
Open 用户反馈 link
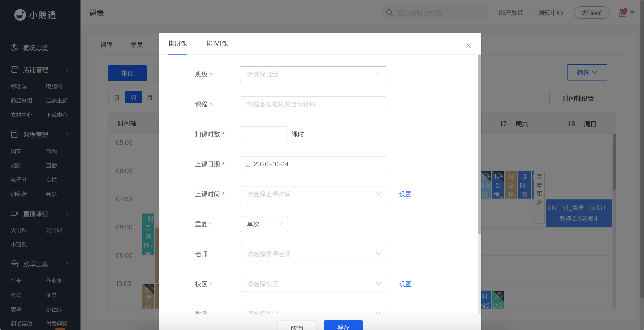[511, 13]
